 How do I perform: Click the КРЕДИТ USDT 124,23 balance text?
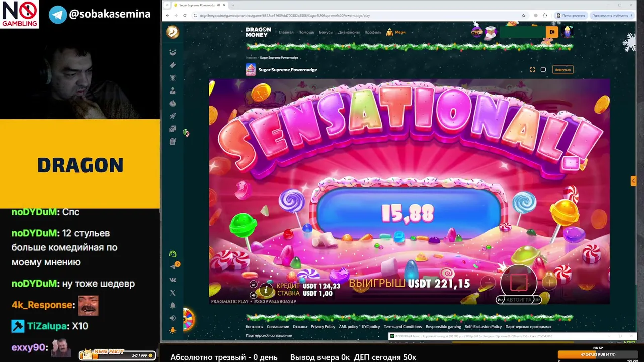(x=308, y=286)
